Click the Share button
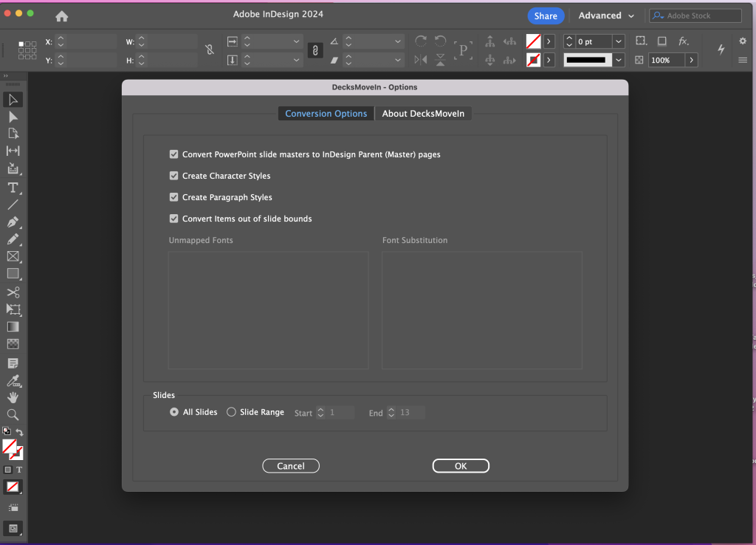The width and height of the screenshot is (756, 545). (546, 16)
